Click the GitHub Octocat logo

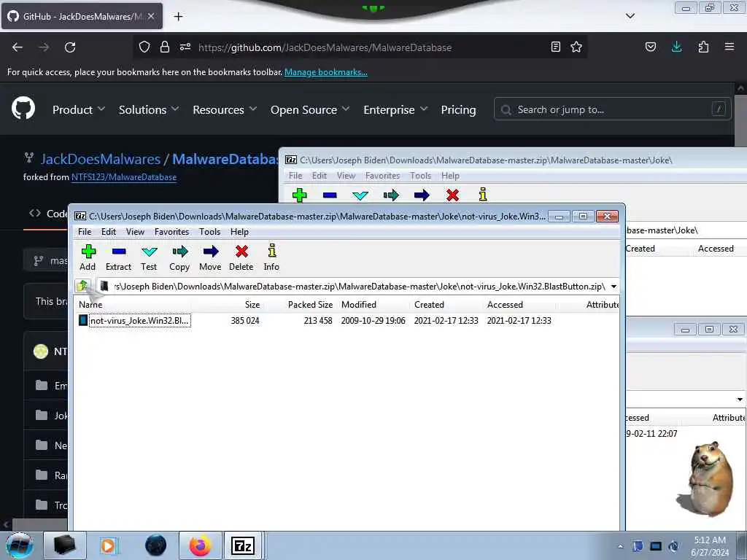click(23, 108)
